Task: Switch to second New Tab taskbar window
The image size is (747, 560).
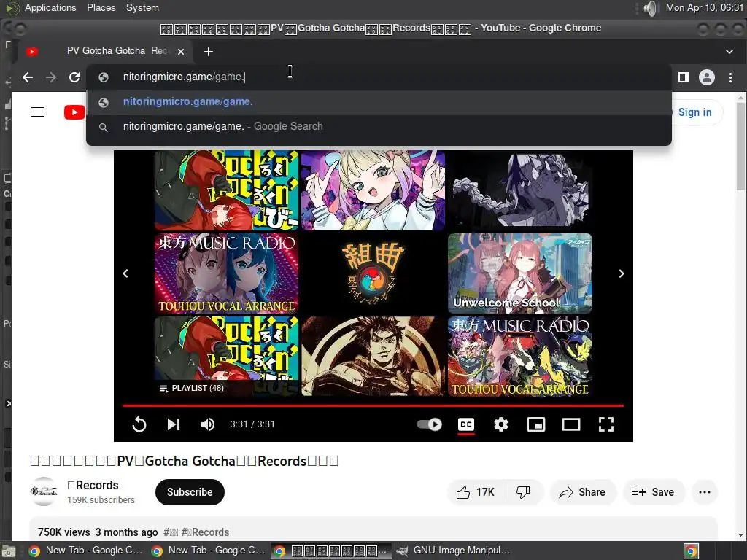Action: 208,551
